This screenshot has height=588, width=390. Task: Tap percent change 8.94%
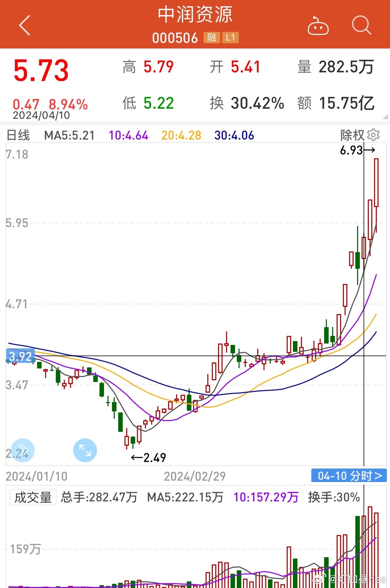pos(68,104)
